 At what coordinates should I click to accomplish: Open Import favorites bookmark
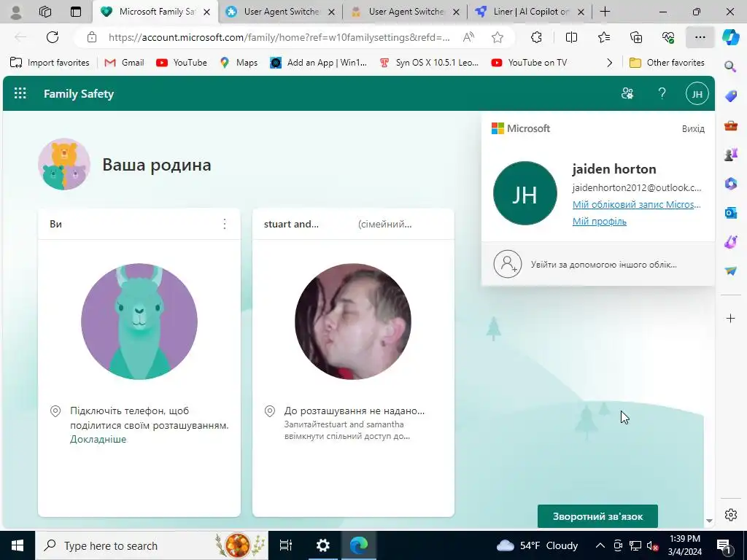[50, 63]
